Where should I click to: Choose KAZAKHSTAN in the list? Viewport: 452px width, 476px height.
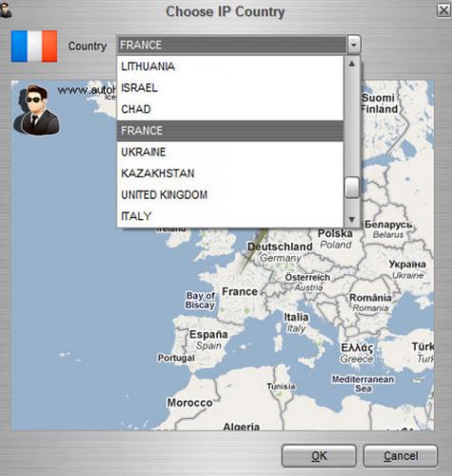point(230,173)
